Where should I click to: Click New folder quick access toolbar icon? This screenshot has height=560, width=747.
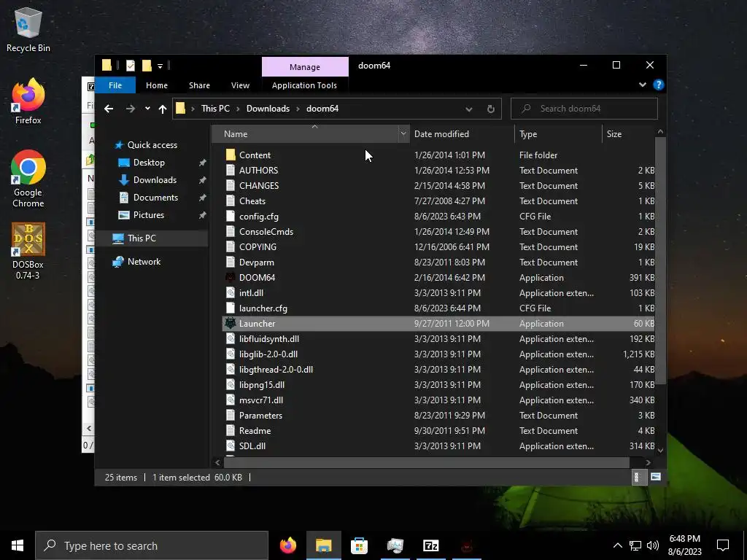click(147, 65)
